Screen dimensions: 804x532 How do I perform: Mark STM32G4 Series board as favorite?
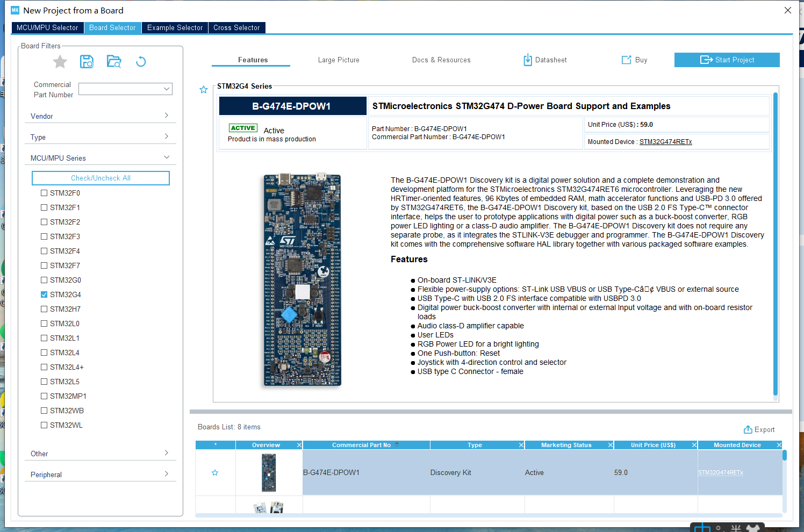pos(204,90)
